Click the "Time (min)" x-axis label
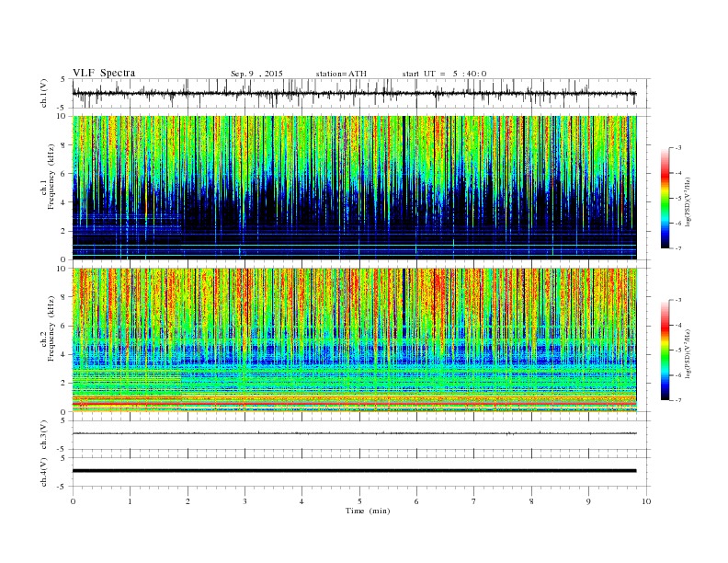728x563 pixels. click(x=368, y=511)
